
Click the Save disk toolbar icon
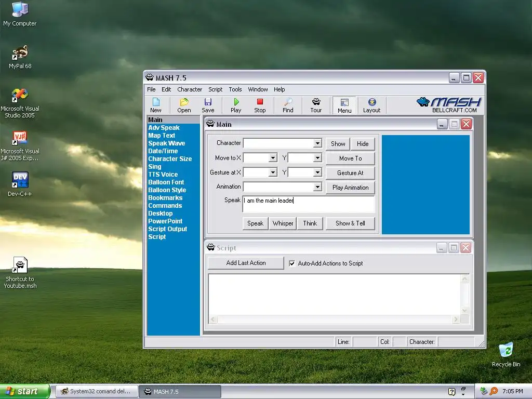(208, 105)
